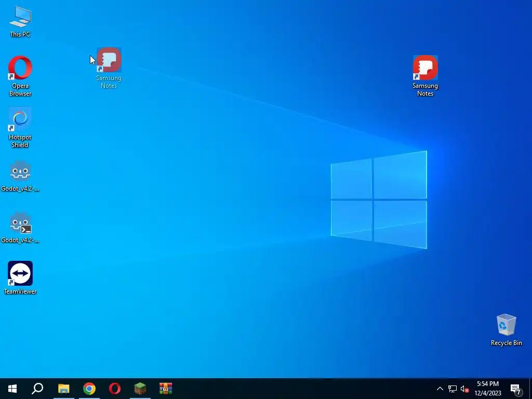Viewport: 532px width, 399px height.
Task: Open the network status tray icon
Action: point(453,389)
